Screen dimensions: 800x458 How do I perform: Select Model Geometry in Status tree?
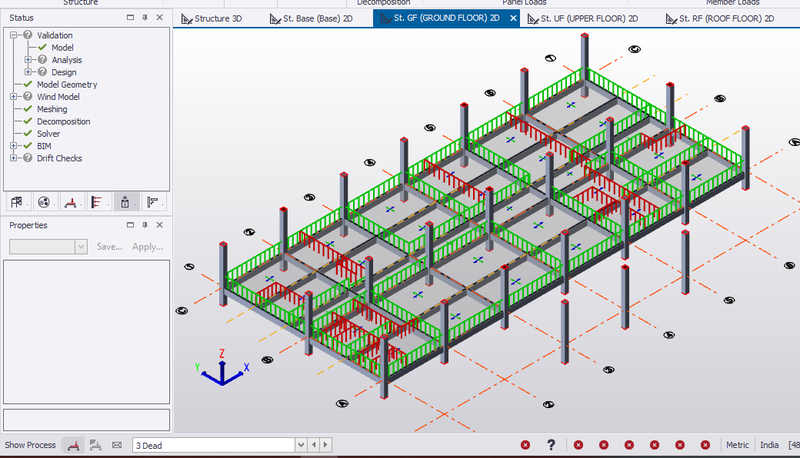(x=67, y=85)
